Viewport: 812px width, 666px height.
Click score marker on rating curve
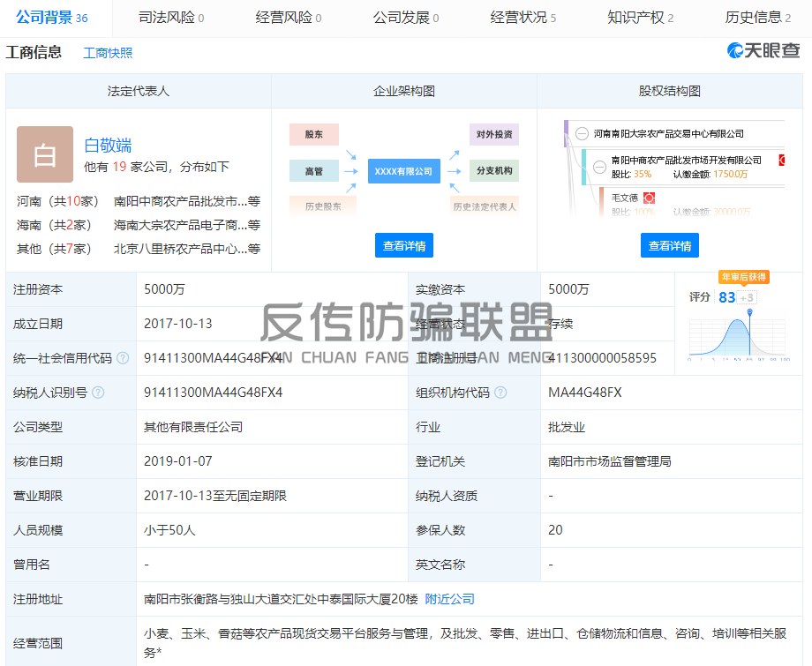click(749, 312)
